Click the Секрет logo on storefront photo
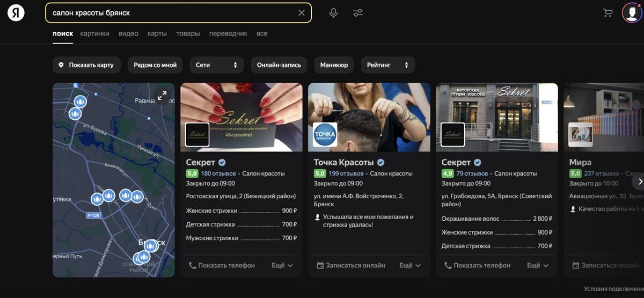 [x=452, y=135]
